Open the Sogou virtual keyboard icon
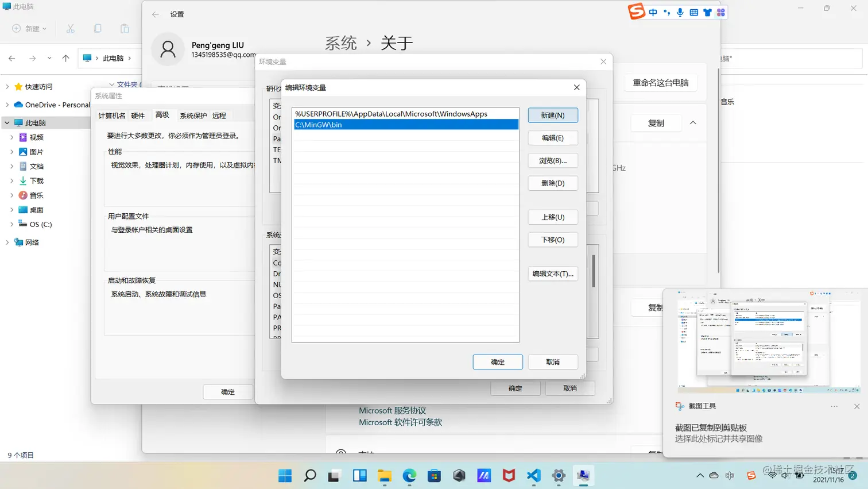The width and height of the screenshot is (868, 489). pos(693,11)
